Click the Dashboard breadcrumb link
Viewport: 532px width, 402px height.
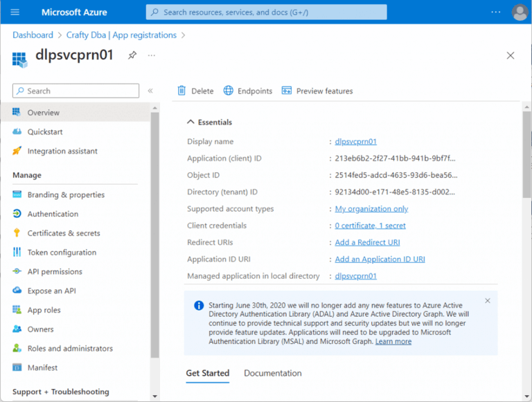[x=33, y=35]
